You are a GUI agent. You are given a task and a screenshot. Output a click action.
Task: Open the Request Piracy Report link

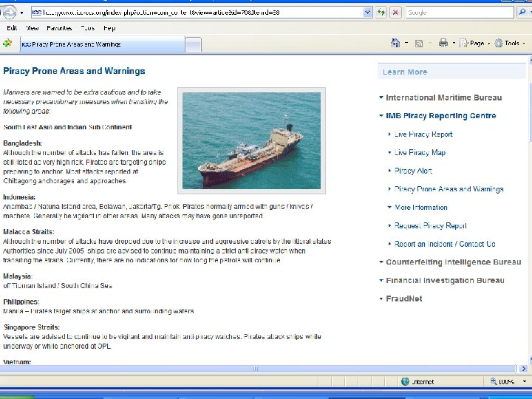tap(430, 225)
